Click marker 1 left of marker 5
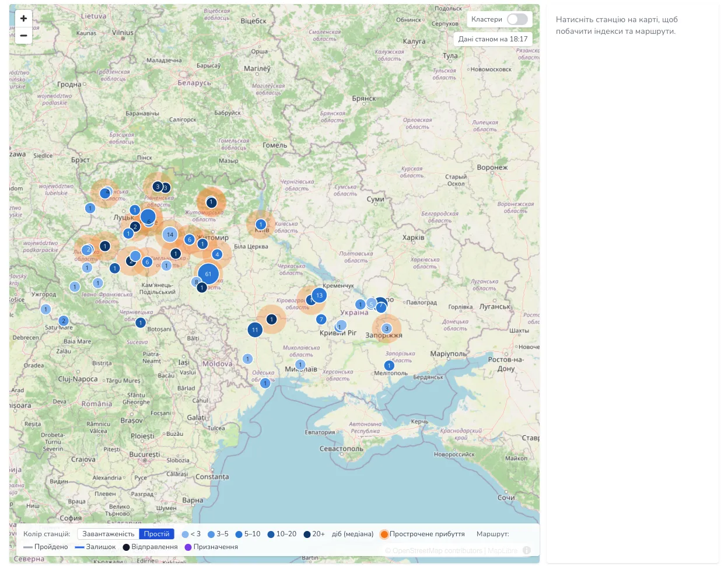 coord(360,304)
